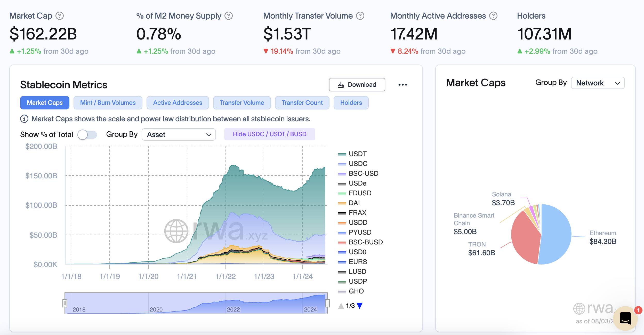Toggle Show % of Total switch

(x=87, y=134)
